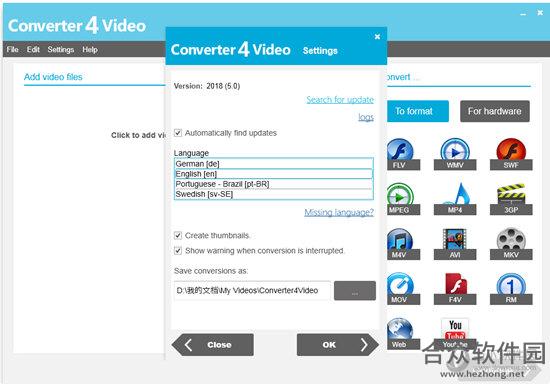
Task: Select German [de] language
Action: coord(274,164)
